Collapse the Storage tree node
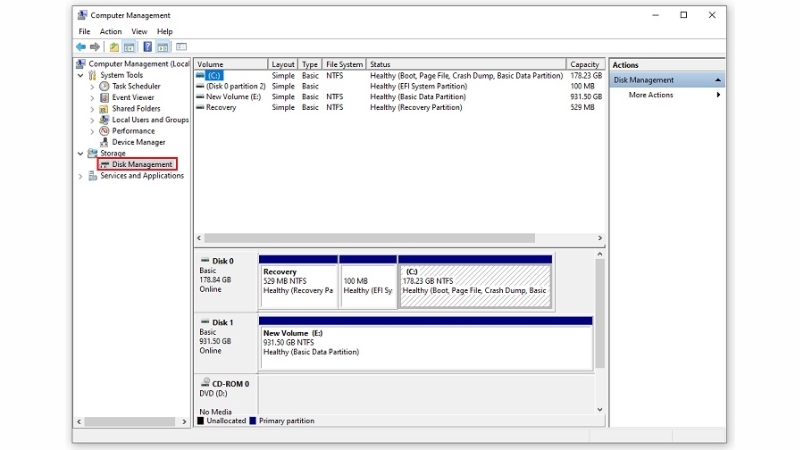 (81, 153)
